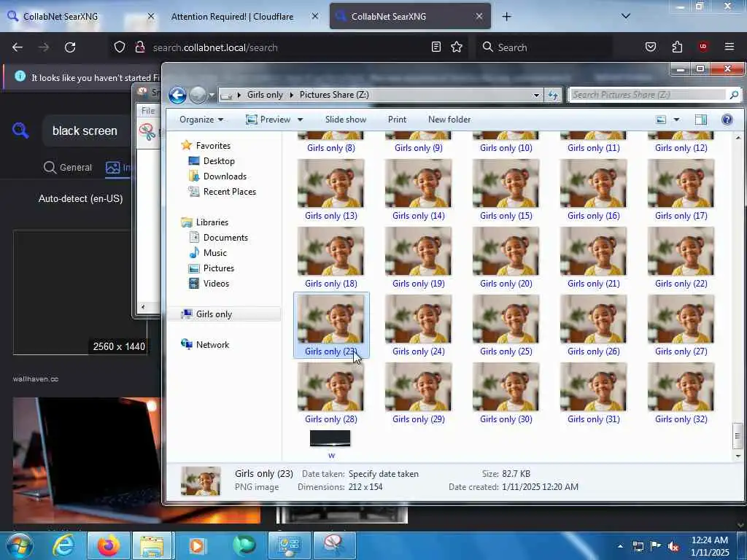Open recent pages dropdown near forward
Screen dimensions: 747x560
point(212,95)
